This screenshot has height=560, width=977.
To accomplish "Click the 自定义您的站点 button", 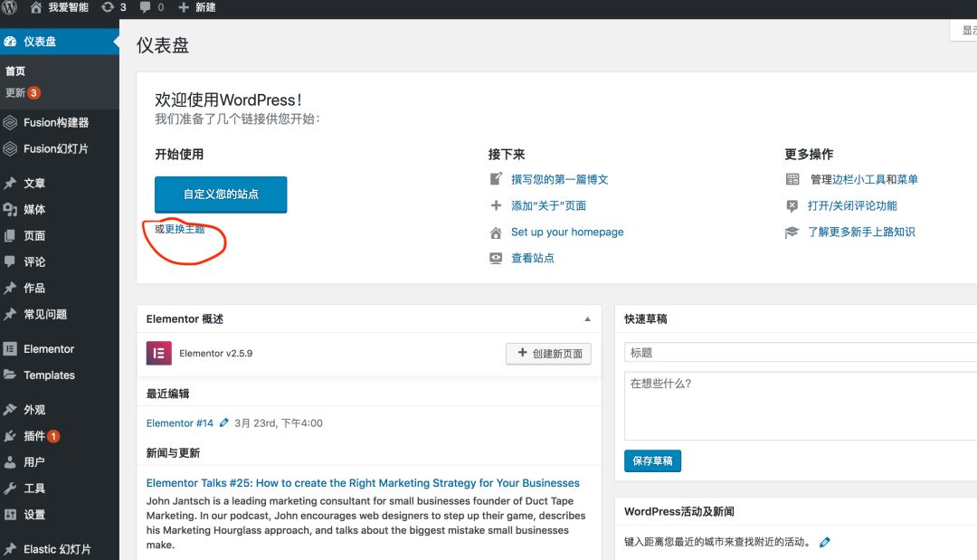I will tap(221, 195).
